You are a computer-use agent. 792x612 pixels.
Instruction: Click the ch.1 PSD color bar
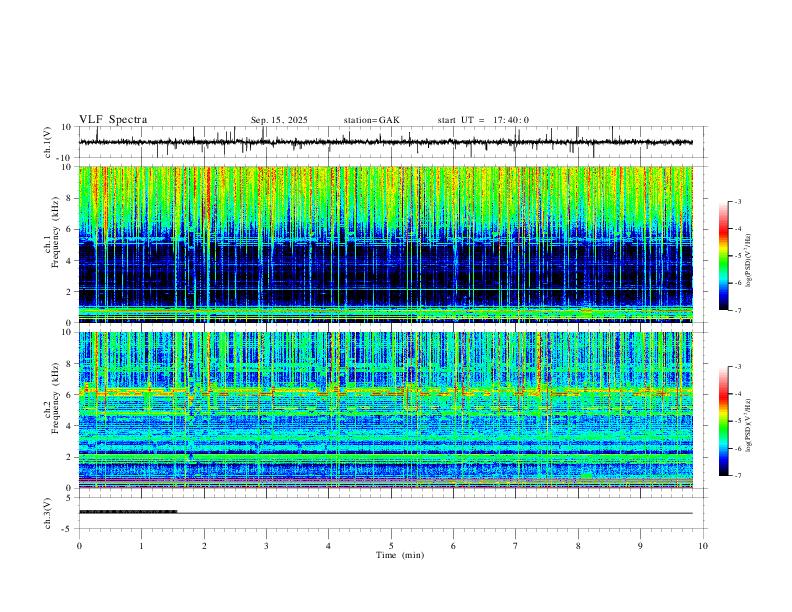coord(724,256)
